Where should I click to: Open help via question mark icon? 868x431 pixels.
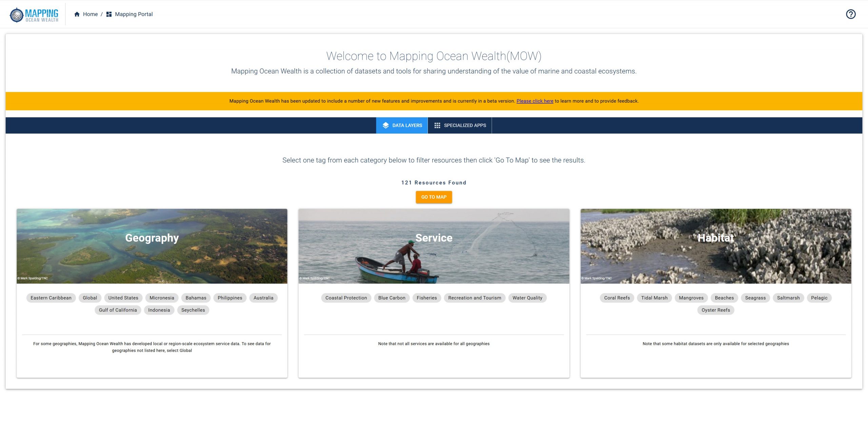[850, 14]
